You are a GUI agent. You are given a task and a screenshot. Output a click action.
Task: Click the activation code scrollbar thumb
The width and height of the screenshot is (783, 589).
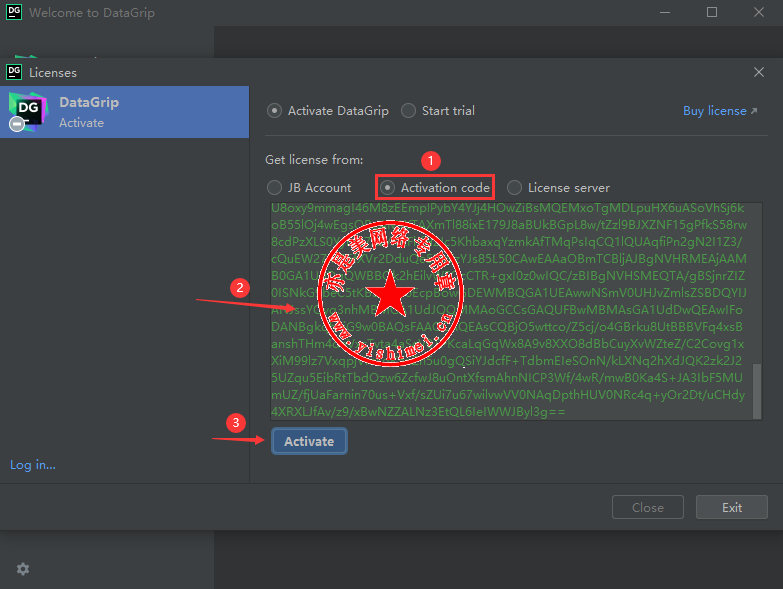757,391
